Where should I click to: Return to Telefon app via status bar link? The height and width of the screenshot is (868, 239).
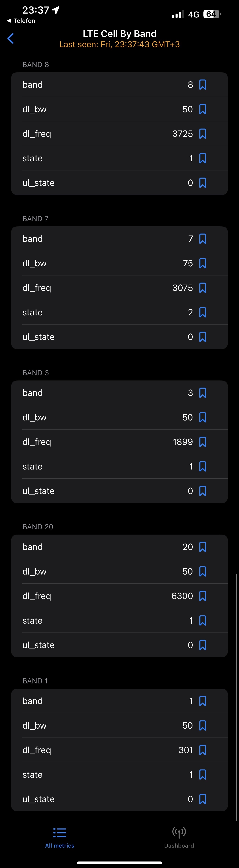point(21,21)
